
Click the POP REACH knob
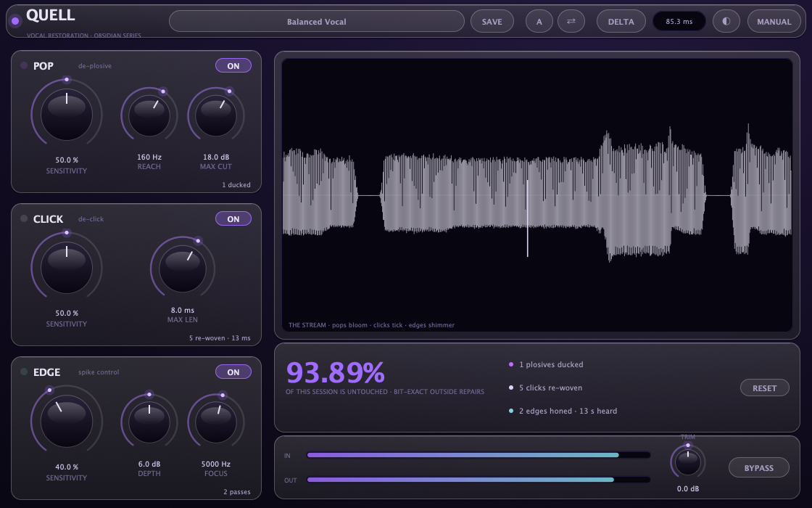point(149,115)
